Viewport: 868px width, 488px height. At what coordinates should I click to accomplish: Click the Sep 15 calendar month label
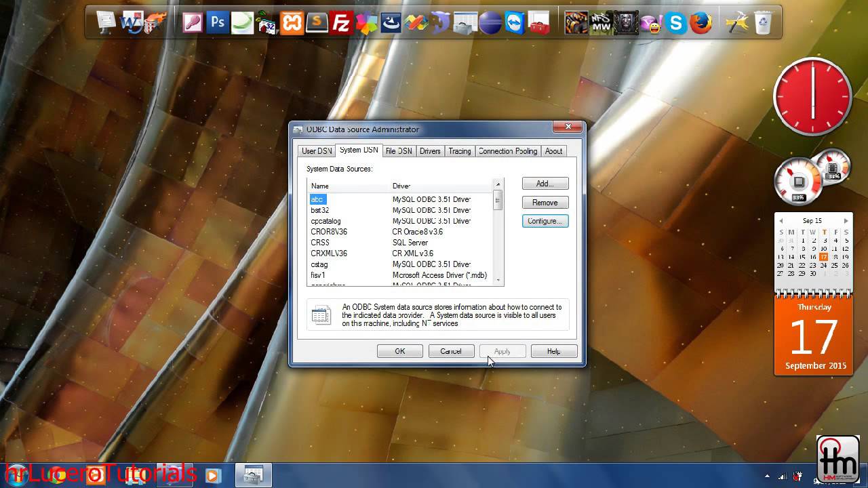(812, 221)
